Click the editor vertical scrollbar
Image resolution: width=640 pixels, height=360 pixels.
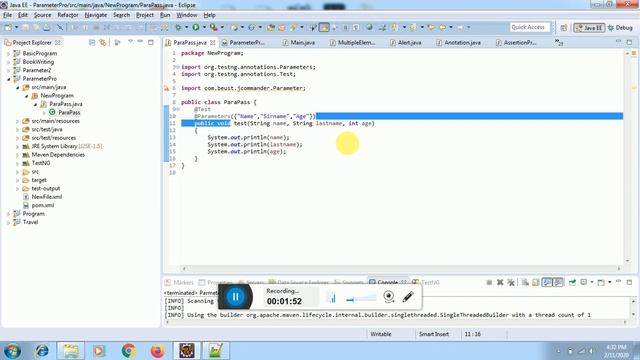click(627, 157)
